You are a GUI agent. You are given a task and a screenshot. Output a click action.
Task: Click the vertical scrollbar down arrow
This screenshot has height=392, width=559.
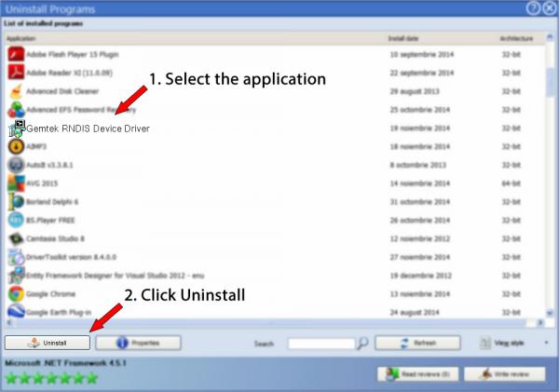coord(550,313)
